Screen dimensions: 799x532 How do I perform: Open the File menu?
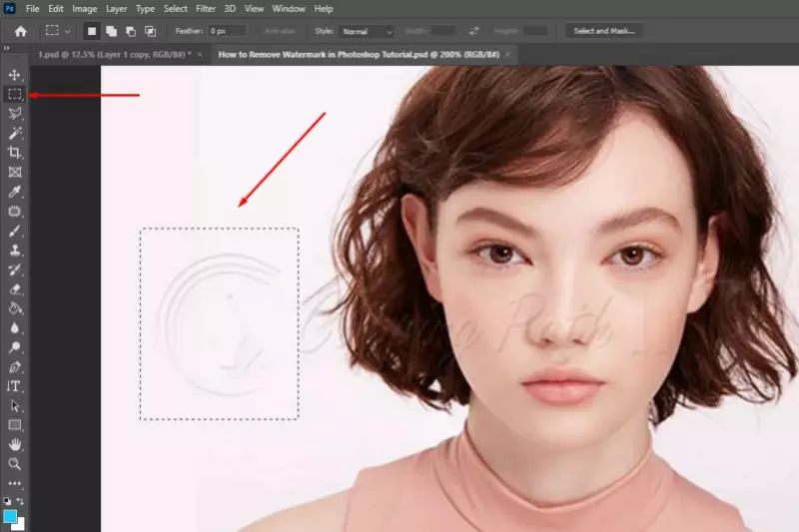tap(33, 9)
